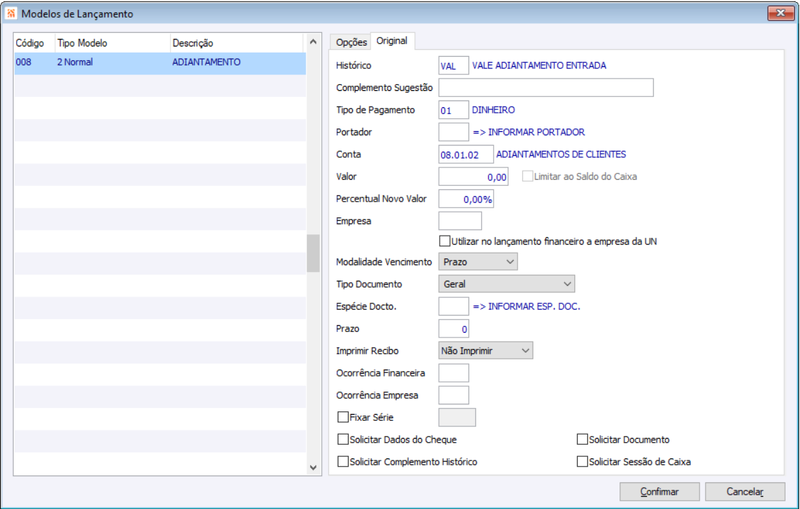The image size is (800, 509).
Task: Expand the Tipo Documento combo box
Action: tap(507, 284)
